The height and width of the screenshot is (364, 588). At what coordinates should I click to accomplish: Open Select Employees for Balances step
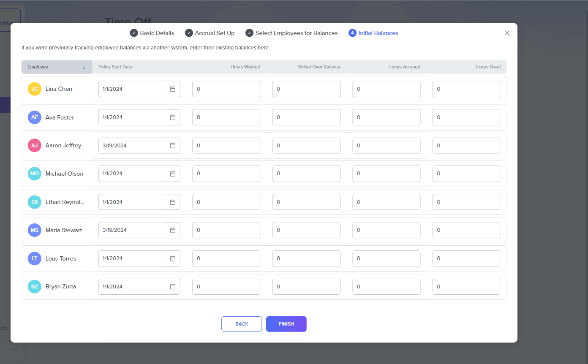click(x=291, y=33)
